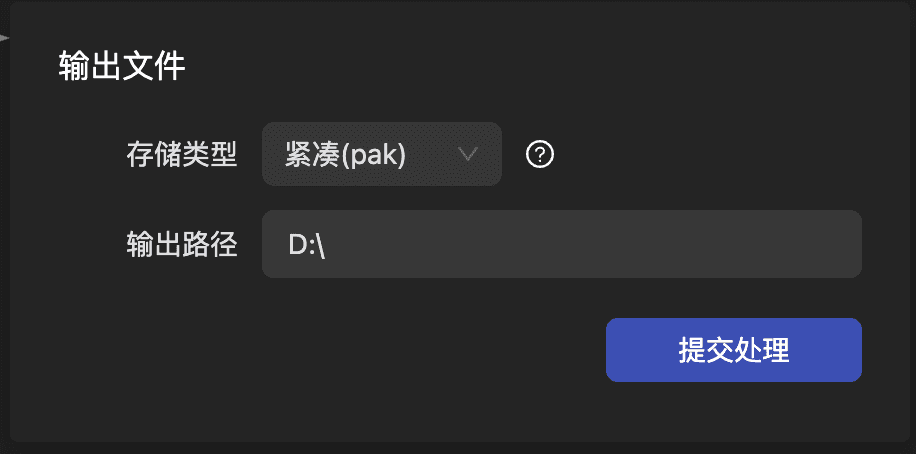Expand the 紧凑(pak) dropdown chevron
916x454 pixels.
[467, 154]
